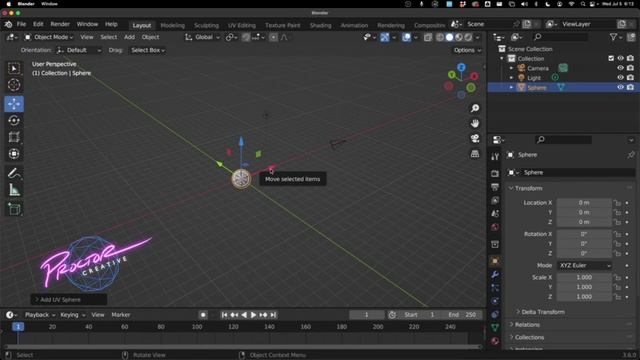Open the Orientation Default dropdown
640x360 pixels.
pyautogui.click(x=79, y=50)
